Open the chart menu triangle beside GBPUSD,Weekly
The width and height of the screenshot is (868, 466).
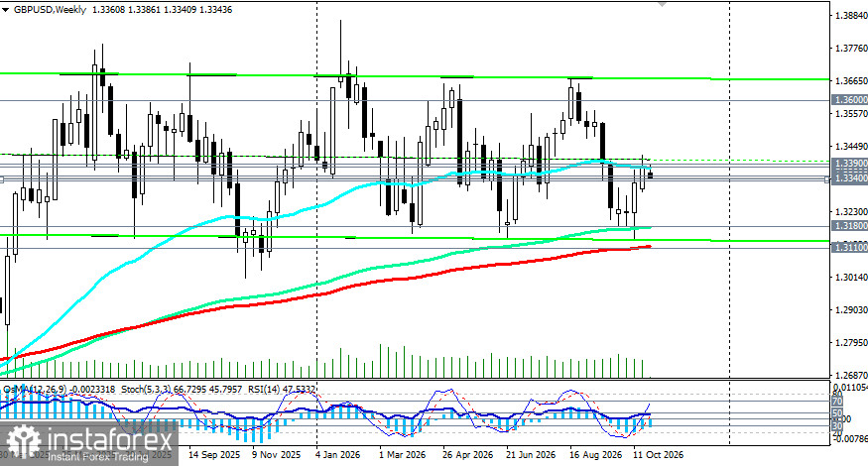click(x=6, y=10)
